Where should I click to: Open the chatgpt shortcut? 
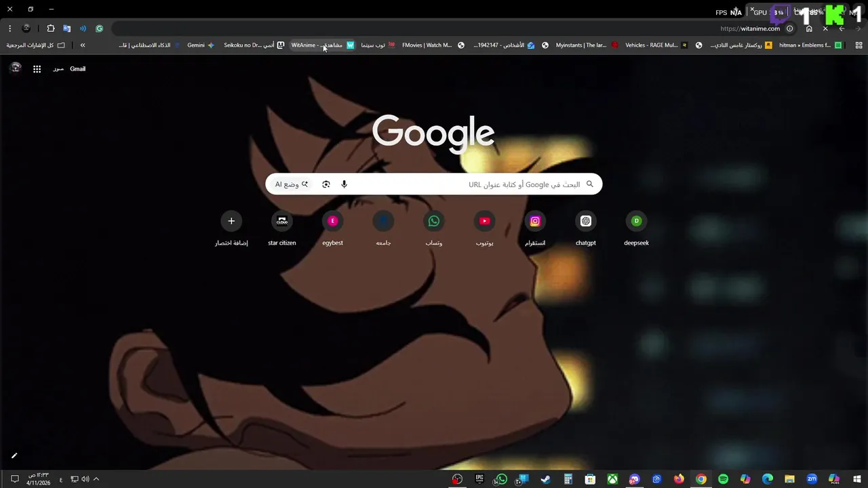click(586, 228)
